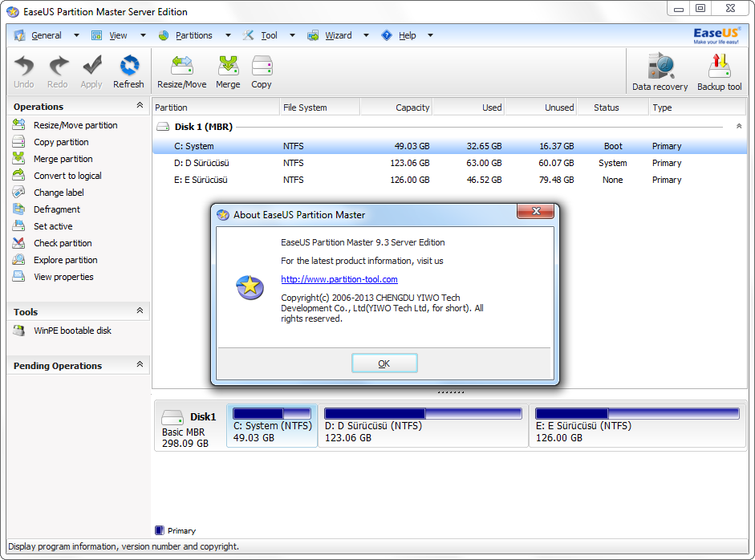Click the star icon in About dialog
The image size is (755, 560).
point(250,287)
